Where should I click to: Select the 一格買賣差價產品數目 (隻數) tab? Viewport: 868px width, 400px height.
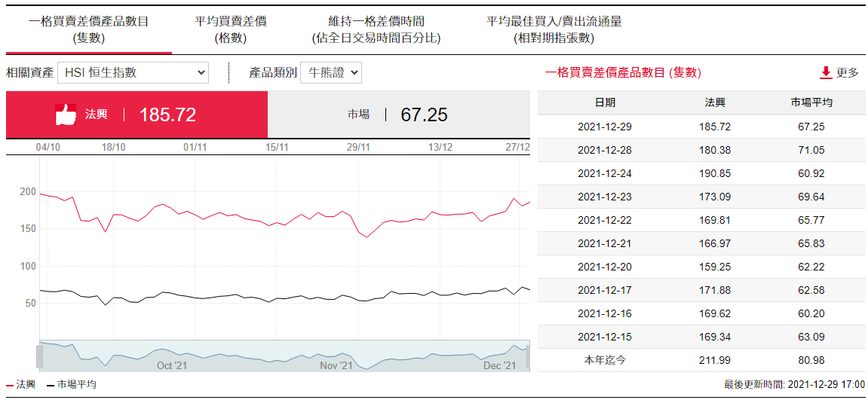89,29
